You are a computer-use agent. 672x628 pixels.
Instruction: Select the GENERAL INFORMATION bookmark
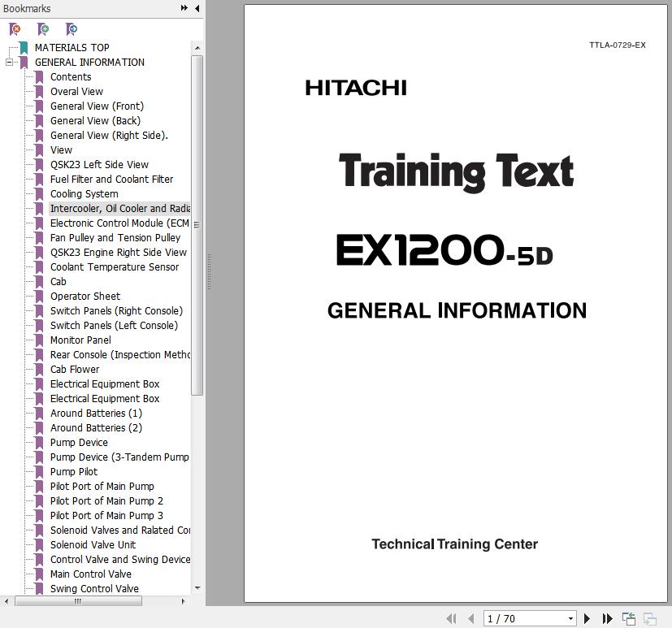(x=89, y=62)
